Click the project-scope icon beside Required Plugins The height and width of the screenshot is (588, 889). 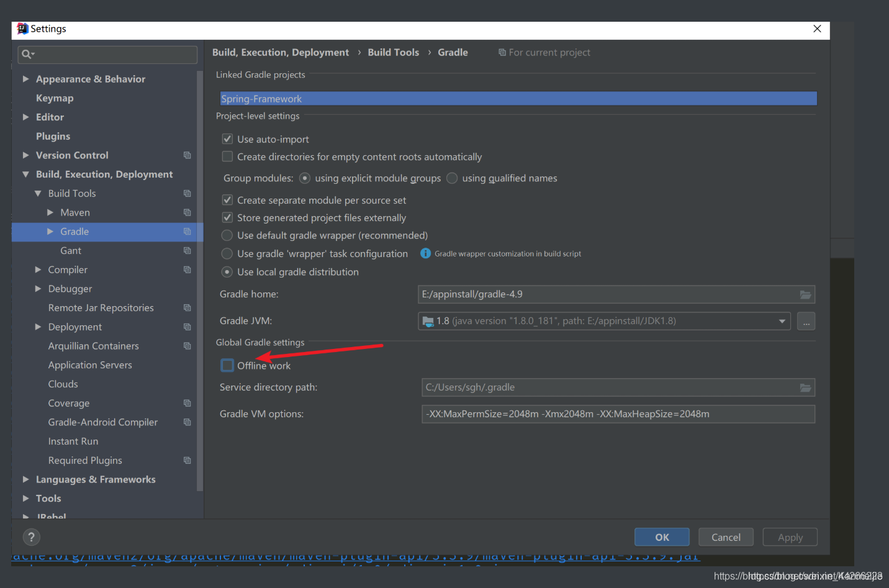187,461
